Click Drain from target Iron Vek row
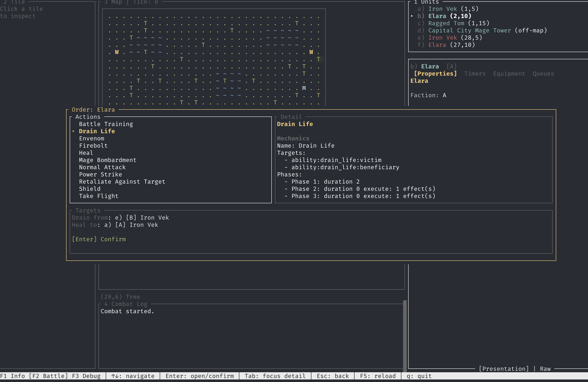Image resolution: width=588 pixels, height=382 pixels. coord(120,217)
